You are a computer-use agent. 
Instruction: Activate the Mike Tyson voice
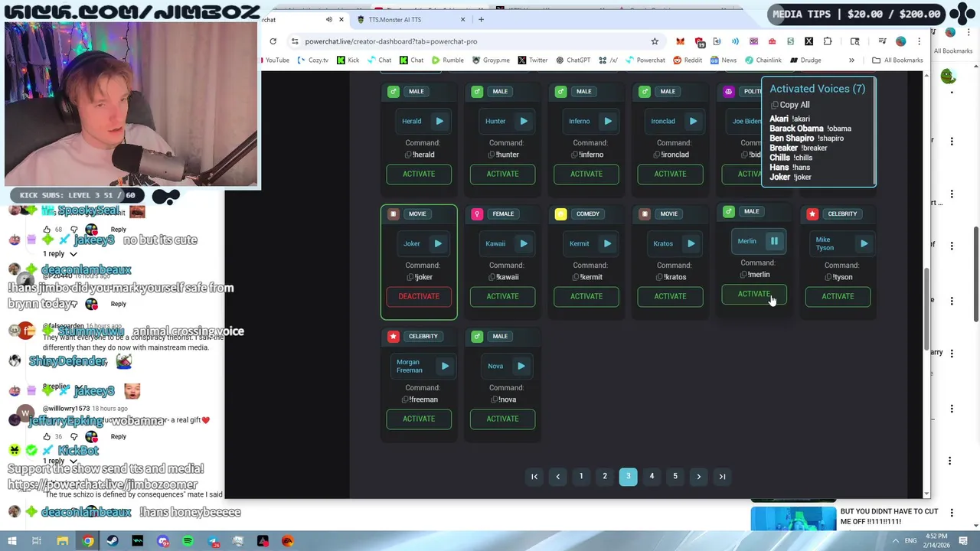tap(838, 296)
